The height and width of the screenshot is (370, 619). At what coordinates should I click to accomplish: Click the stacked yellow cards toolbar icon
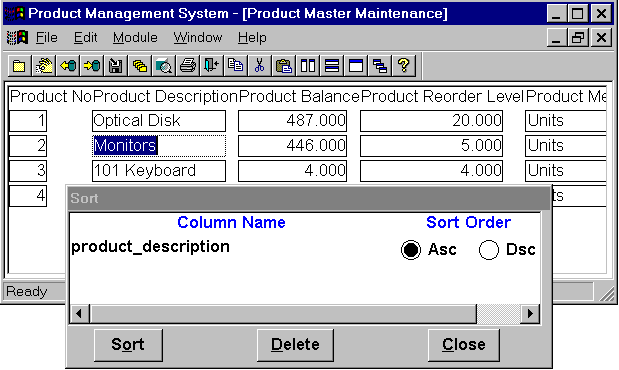[140, 66]
